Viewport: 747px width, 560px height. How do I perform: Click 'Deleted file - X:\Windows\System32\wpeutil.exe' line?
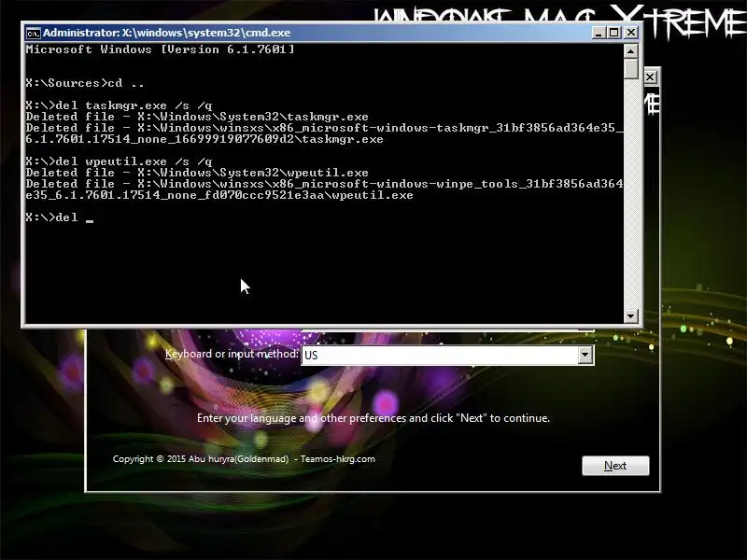click(x=197, y=173)
